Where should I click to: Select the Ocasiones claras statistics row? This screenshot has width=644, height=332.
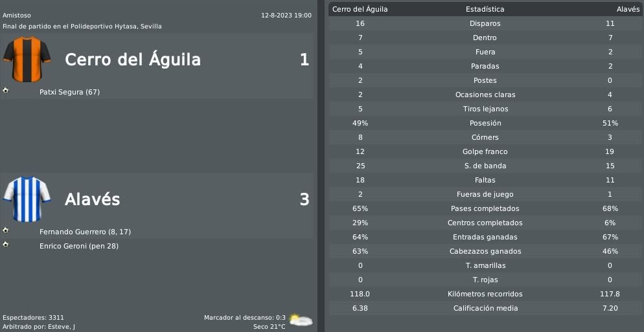tap(485, 94)
